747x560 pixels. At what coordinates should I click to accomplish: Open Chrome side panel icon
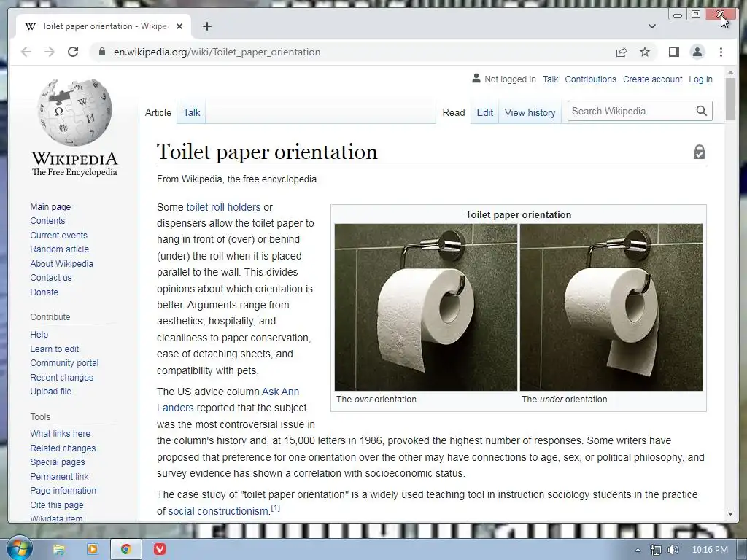pos(673,52)
